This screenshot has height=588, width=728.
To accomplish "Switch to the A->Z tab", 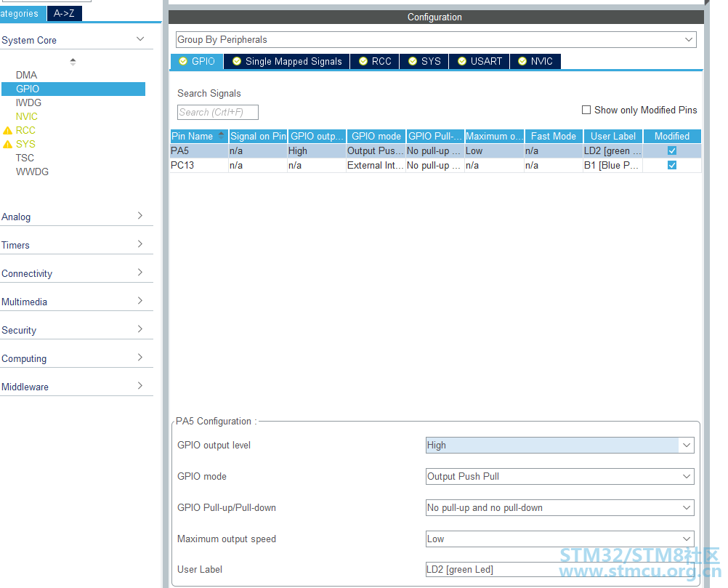I will 64,14.
